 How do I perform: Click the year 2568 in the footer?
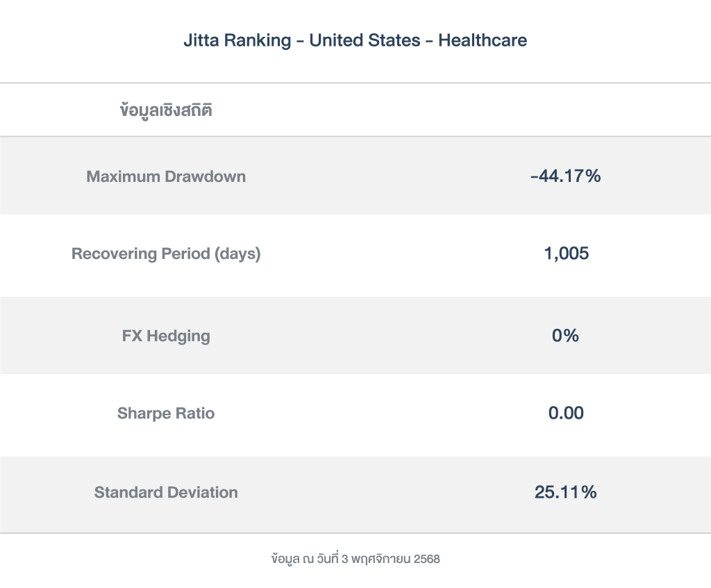coord(426,559)
